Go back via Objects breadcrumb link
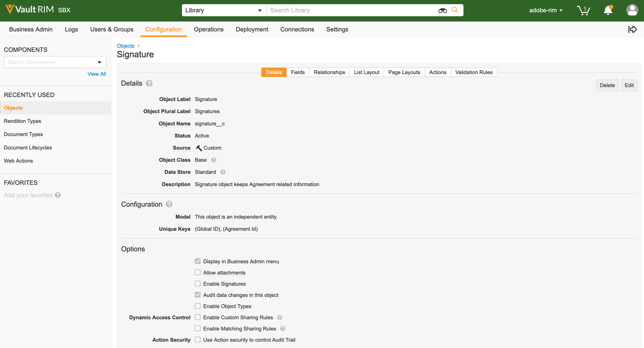 click(x=126, y=46)
